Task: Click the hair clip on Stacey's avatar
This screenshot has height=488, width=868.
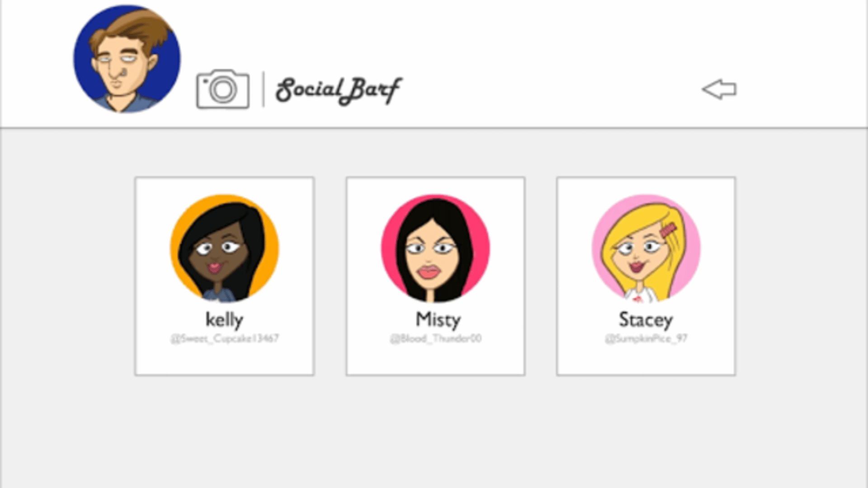Action: point(668,230)
